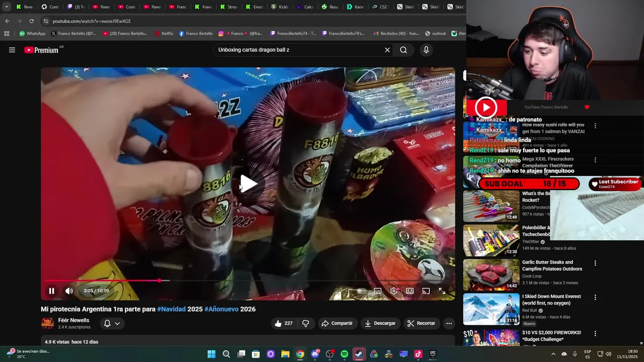Open the Windows Start menu
Image resolution: width=644 pixels, height=362 pixels.
pyautogui.click(x=211, y=354)
